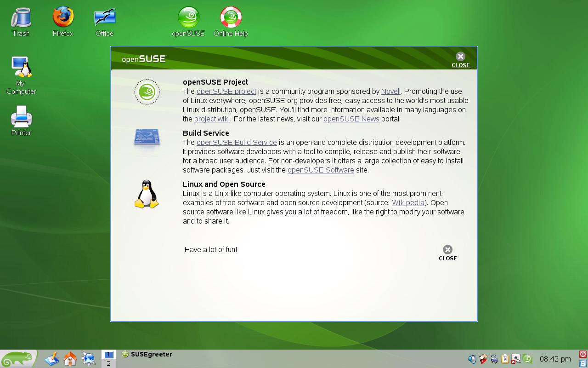Launch Konqueror web browser from panel
Image resolution: width=588 pixels, height=368 pixels.
coord(89,359)
